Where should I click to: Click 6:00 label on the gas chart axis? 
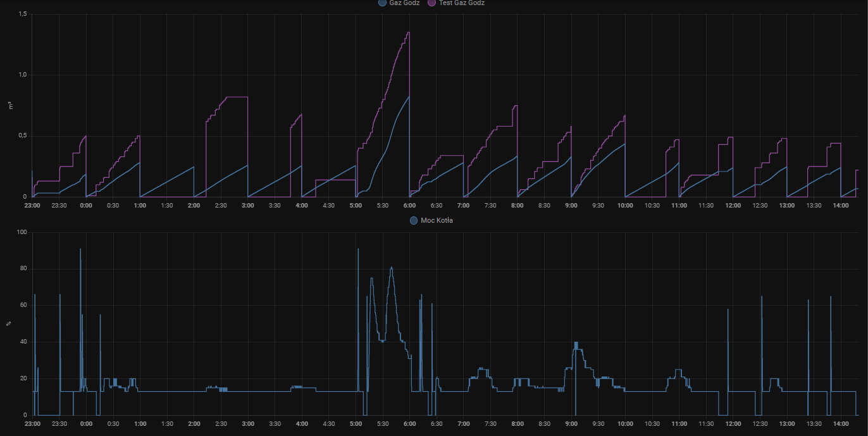409,205
